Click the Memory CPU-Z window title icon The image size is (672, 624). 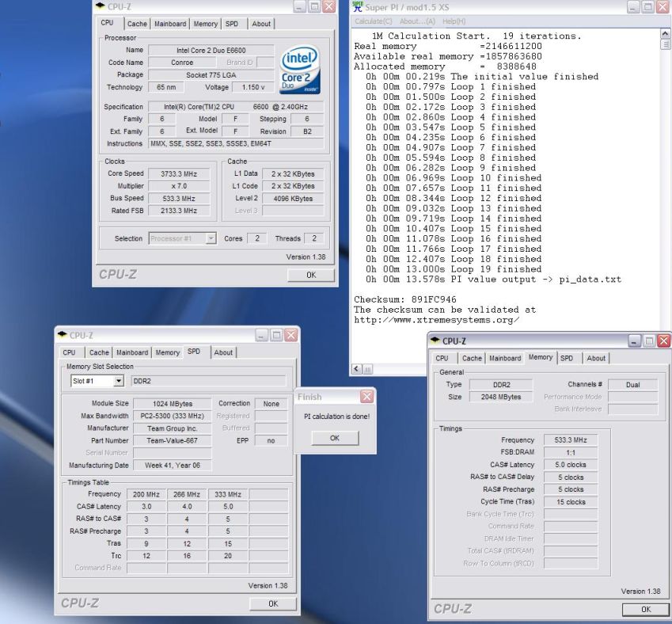coord(435,341)
